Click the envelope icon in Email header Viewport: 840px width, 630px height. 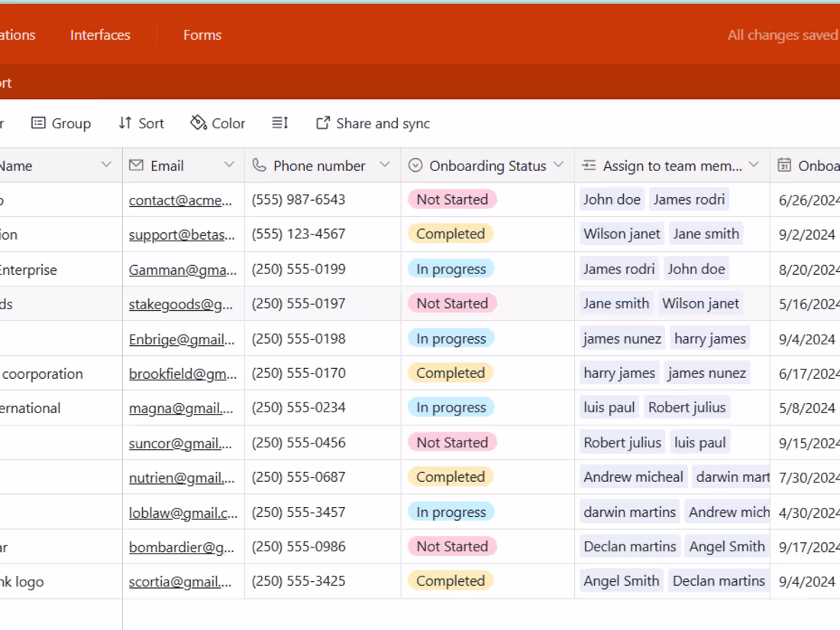(137, 166)
